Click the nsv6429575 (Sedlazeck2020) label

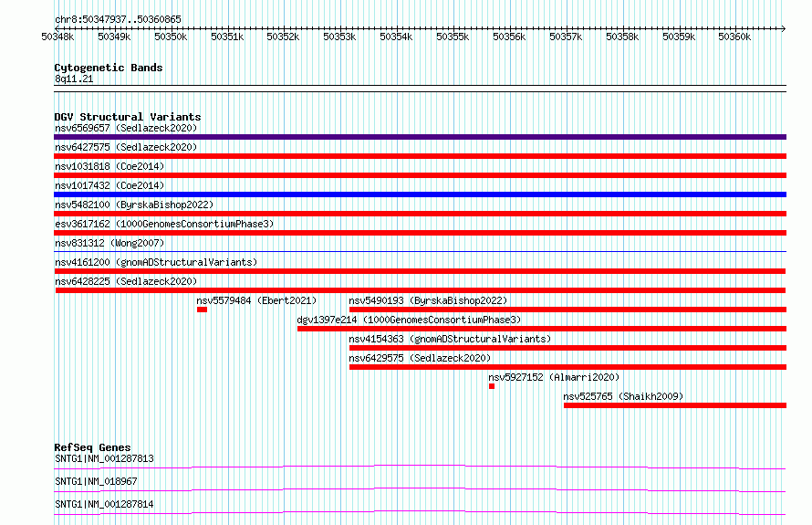pos(420,358)
